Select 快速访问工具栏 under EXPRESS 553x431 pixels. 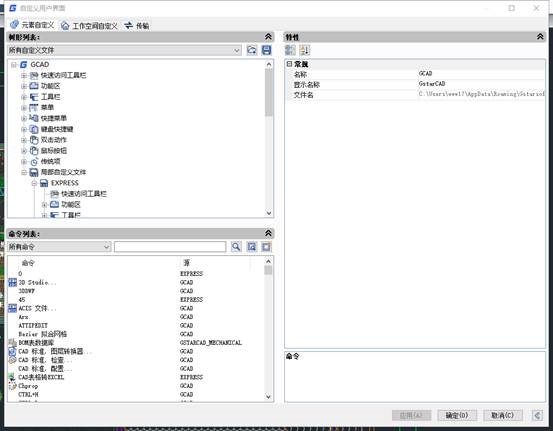pyautogui.click(x=84, y=194)
